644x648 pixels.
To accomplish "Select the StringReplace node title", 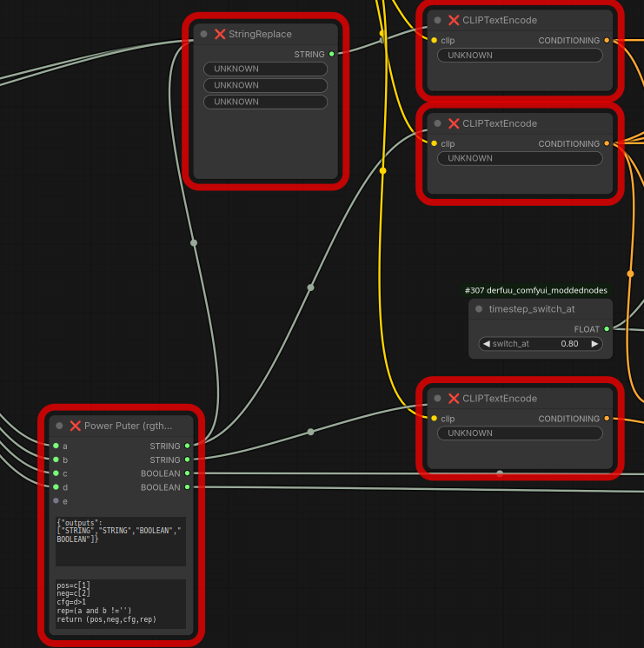I will tap(260, 34).
